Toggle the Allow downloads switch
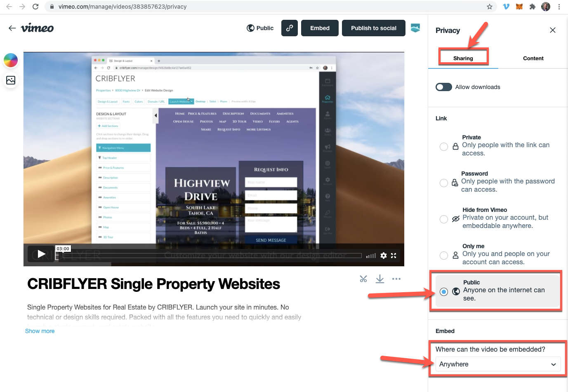Image resolution: width=568 pixels, height=392 pixels. coord(444,87)
